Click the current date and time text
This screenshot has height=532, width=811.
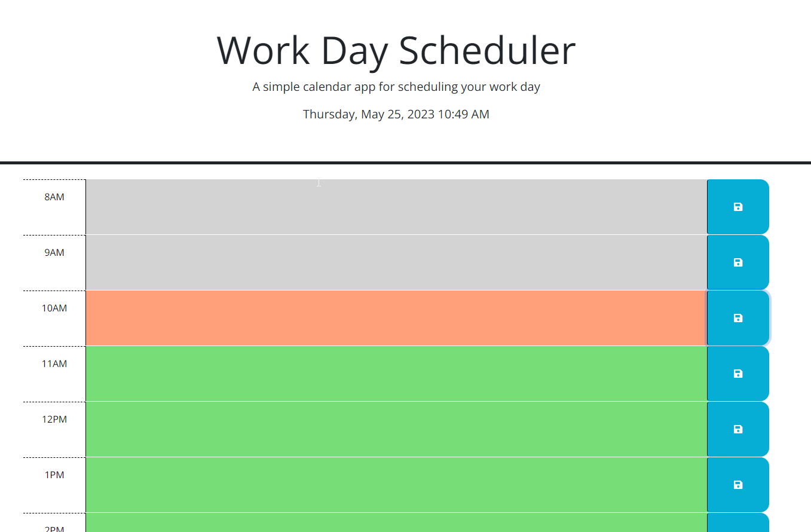(396, 114)
